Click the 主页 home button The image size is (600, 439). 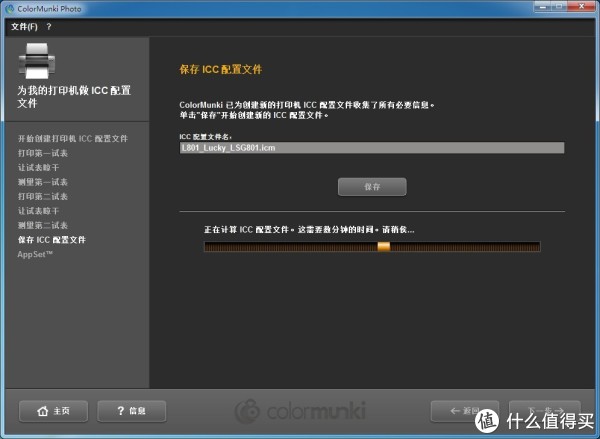click(x=53, y=411)
